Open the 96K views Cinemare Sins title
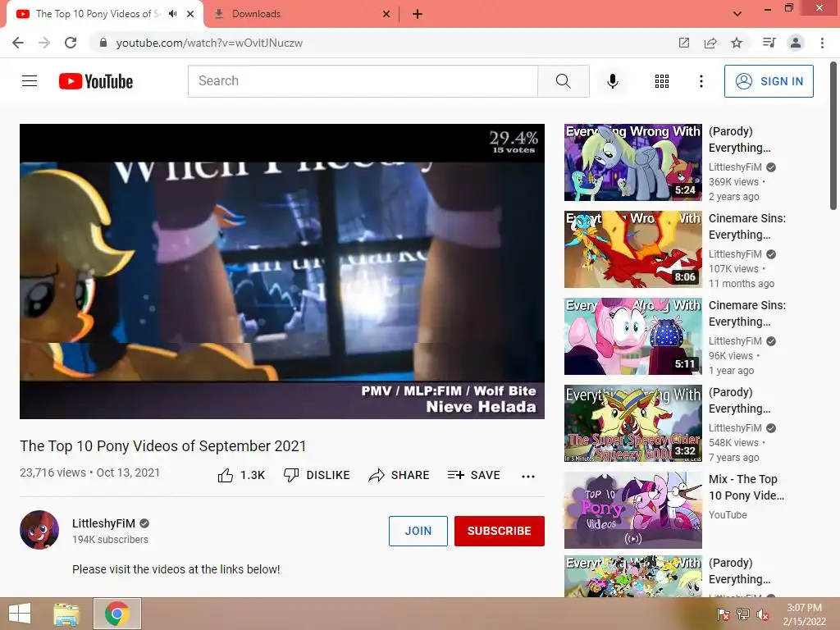840x630 pixels. [746, 313]
